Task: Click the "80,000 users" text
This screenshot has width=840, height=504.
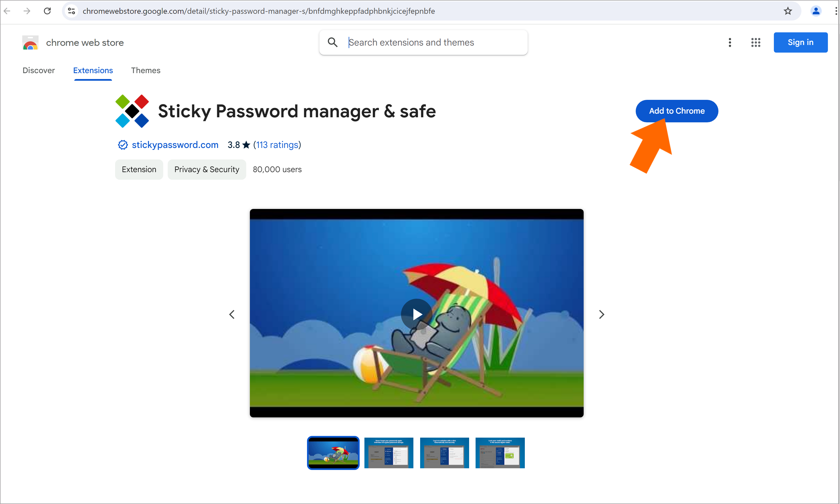Action: pyautogui.click(x=277, y=170)
